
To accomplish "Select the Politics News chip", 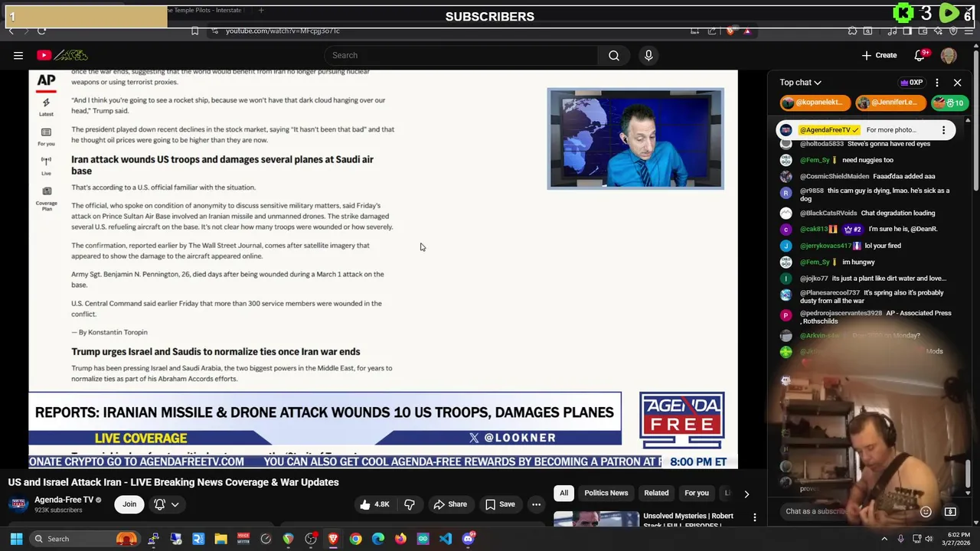I will pos(606,493).
